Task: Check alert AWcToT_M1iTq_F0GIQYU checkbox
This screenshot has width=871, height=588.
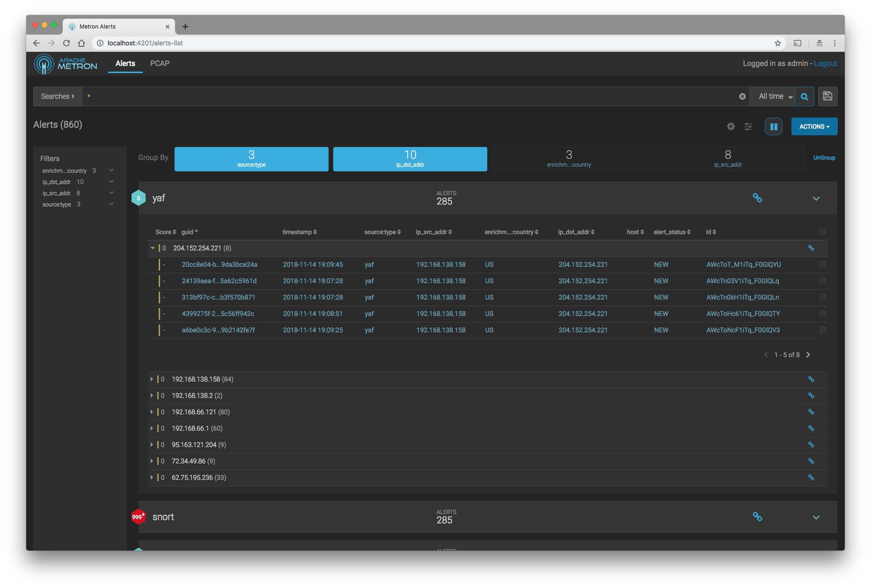Action: [823, 265]
